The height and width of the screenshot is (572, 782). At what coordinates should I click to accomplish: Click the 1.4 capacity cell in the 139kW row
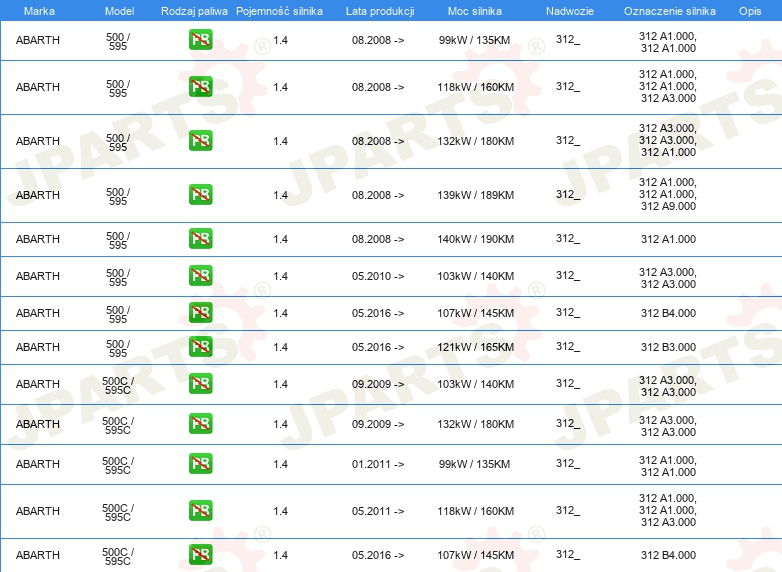(x=280, y=195)
